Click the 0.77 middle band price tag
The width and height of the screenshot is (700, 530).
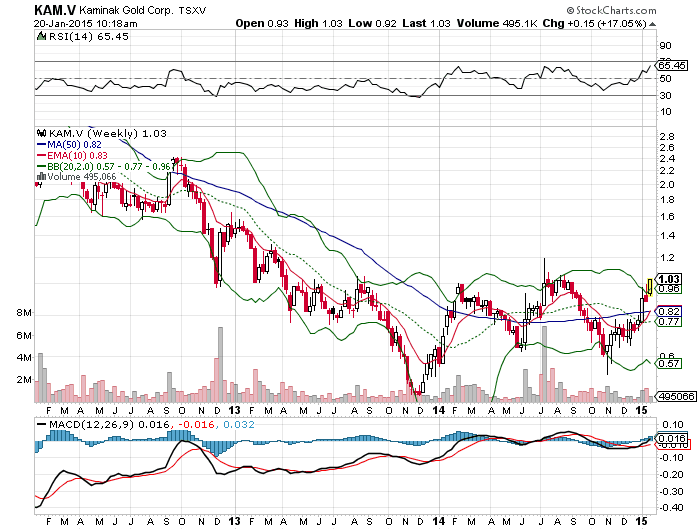coord(669,321)
